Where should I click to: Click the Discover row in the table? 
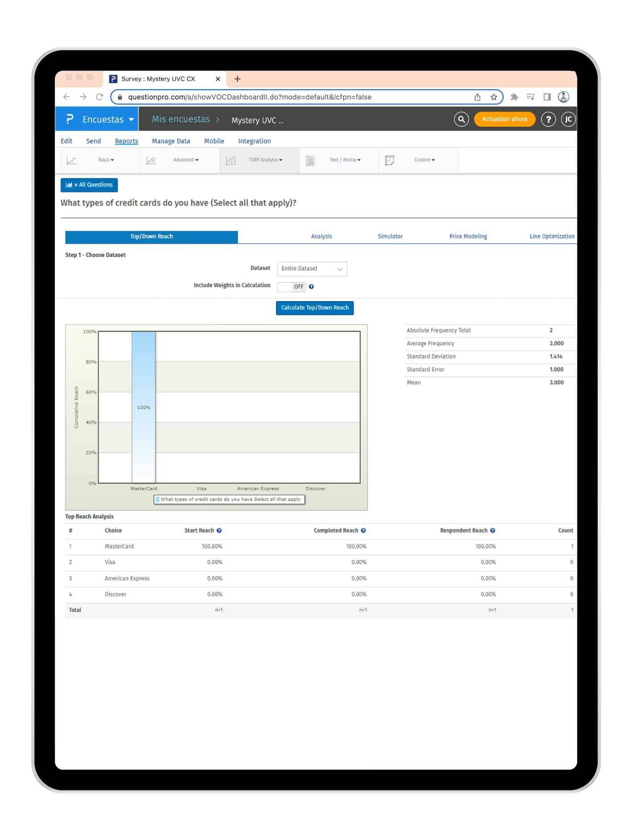tap(321, 595)
